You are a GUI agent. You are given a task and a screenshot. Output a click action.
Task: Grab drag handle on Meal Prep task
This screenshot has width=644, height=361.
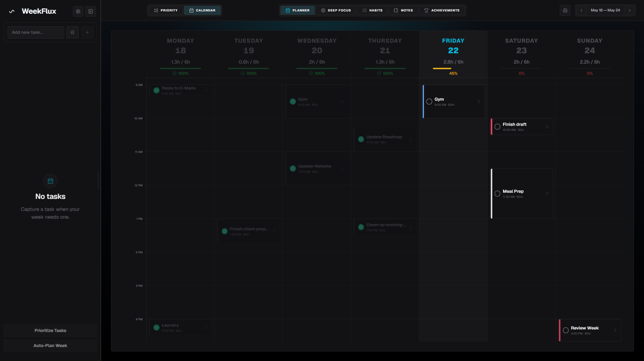click(547, 194)
